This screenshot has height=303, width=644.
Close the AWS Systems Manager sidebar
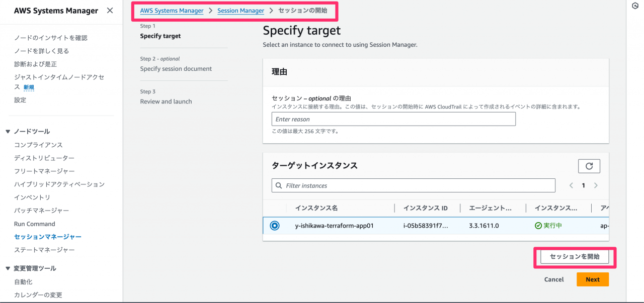coord(110,11)
